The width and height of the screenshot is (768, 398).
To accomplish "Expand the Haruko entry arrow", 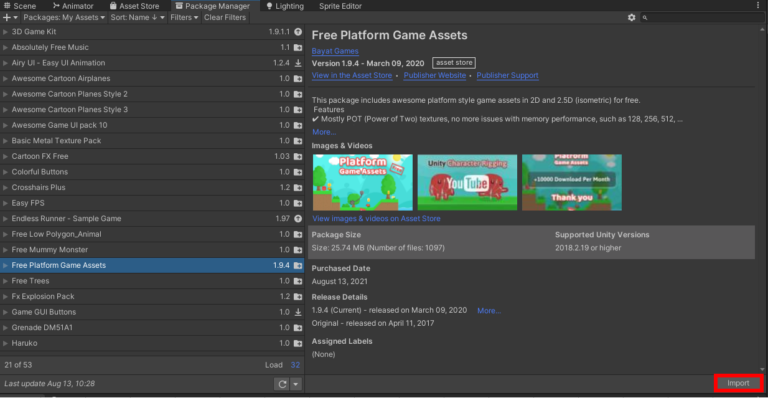I will [x=5, y=343].
